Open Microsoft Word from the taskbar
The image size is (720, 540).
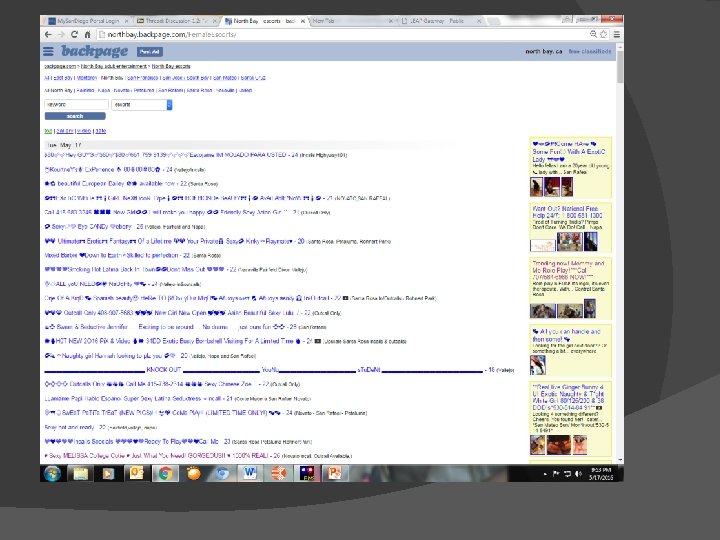click(x=250, y=473)
